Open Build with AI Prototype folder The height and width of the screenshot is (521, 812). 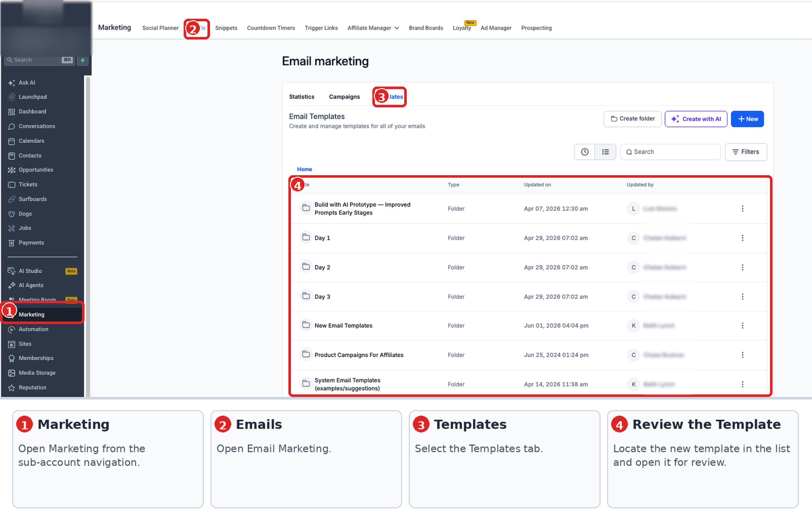point(362,208)
